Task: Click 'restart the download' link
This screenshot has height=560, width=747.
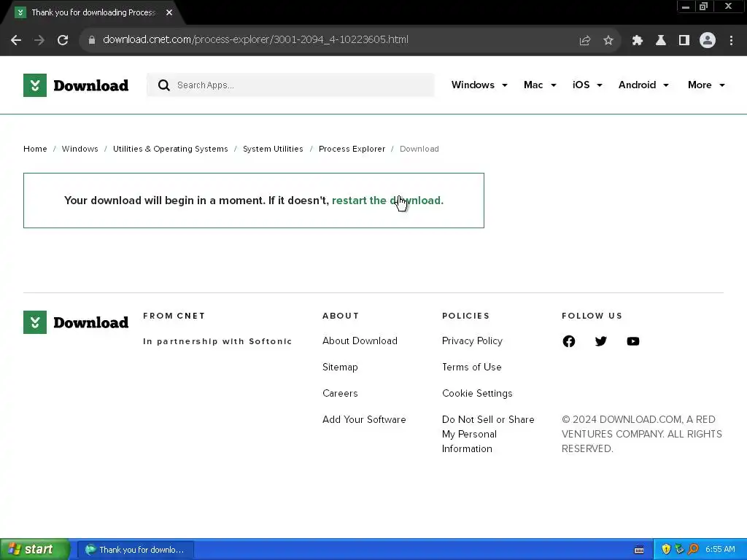Action: coord(387,201)
